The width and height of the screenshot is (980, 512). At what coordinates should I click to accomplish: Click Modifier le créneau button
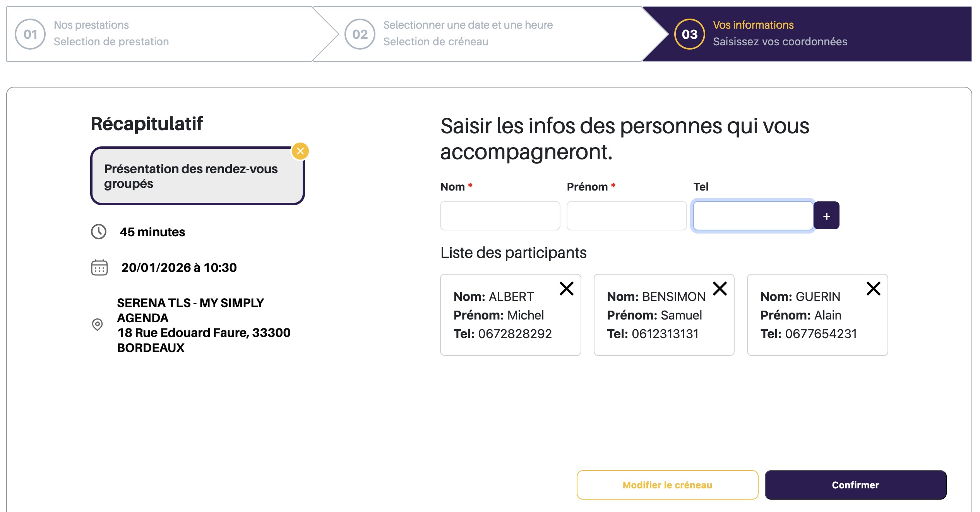pyautogui.click(x=667, y=485)
